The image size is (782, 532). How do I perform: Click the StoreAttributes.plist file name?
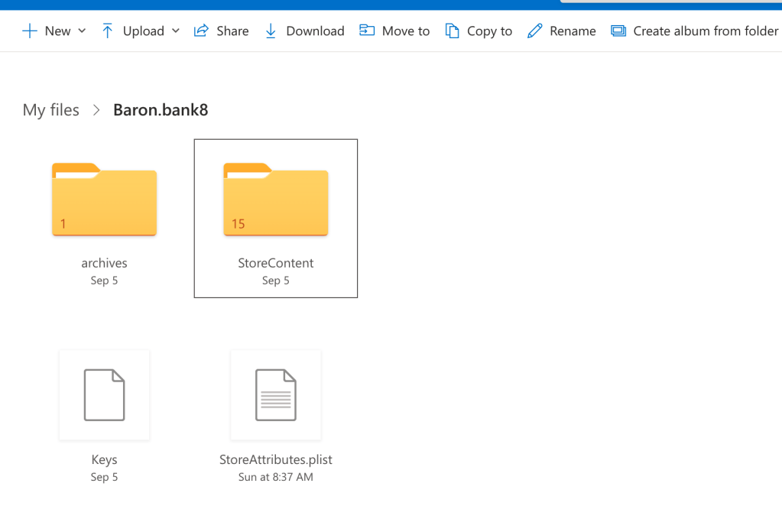tap(275, 459)
